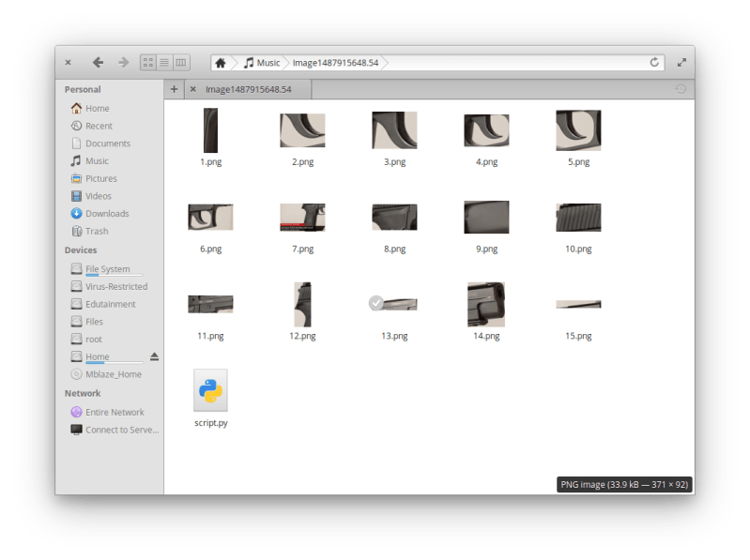Select the Image1487915648.54 tab

[248, 89]
